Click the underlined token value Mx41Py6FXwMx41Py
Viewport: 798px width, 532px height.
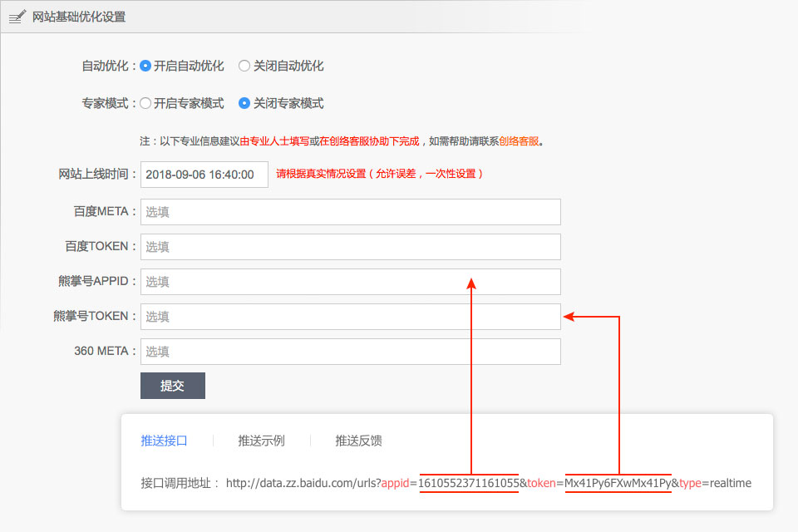coord(617,483)
